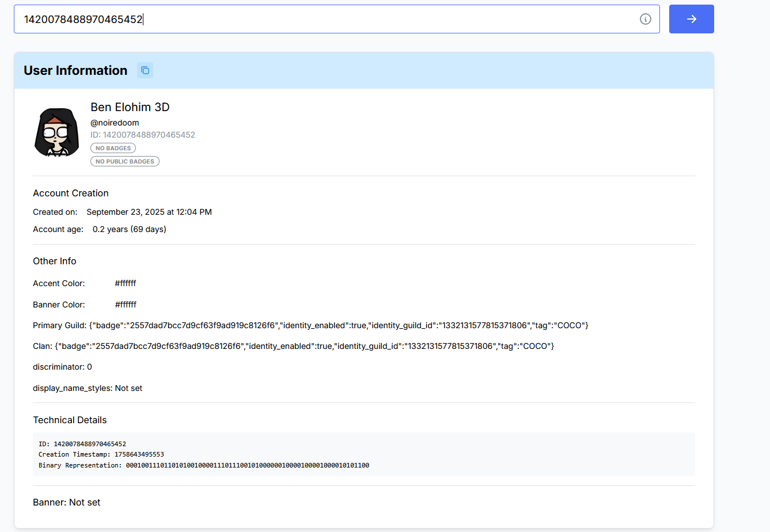
Task: Click the display name Ben Elohim 3D
Action: click(x=130, y=107)
